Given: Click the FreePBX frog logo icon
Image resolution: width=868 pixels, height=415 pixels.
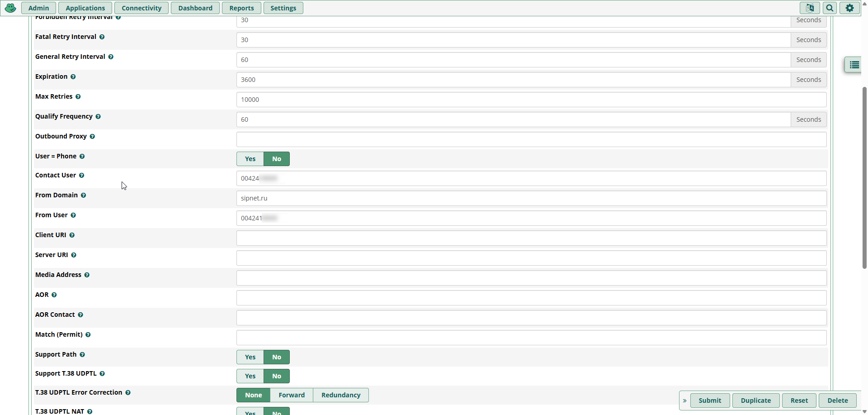Looking at the screenshot, I should tap(10, 8).
